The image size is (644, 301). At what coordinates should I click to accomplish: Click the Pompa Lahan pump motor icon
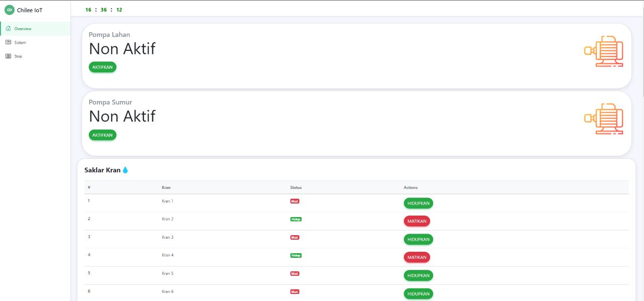[x=604, y=51]
